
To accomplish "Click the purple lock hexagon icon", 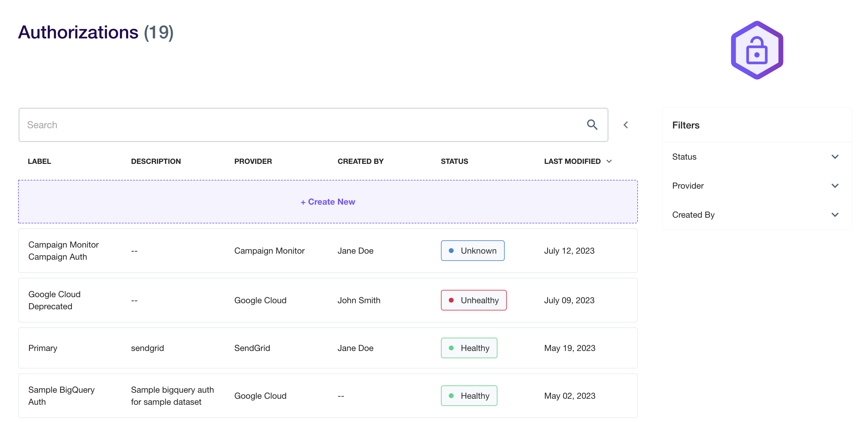I will tap(757, 50).
